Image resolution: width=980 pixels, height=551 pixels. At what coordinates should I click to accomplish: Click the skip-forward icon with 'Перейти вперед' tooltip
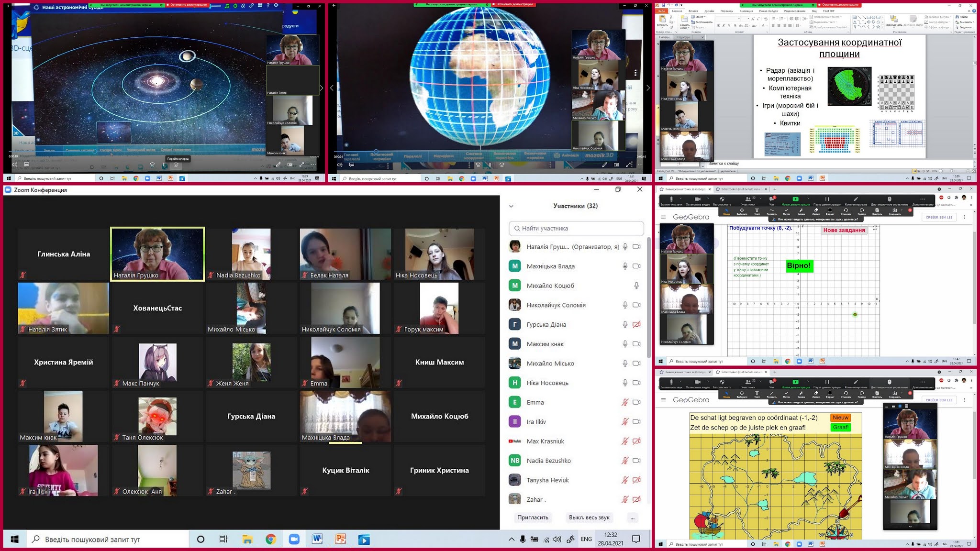point(176,165)
